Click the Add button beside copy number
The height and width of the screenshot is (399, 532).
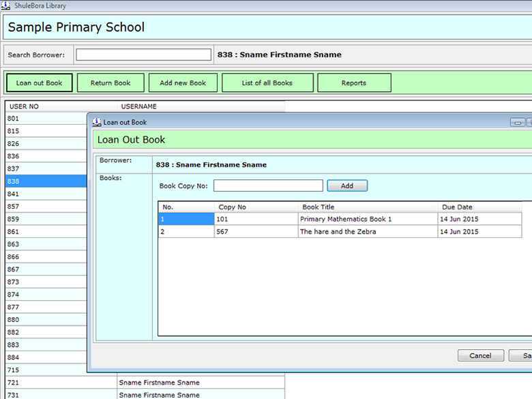pos(347,186)
